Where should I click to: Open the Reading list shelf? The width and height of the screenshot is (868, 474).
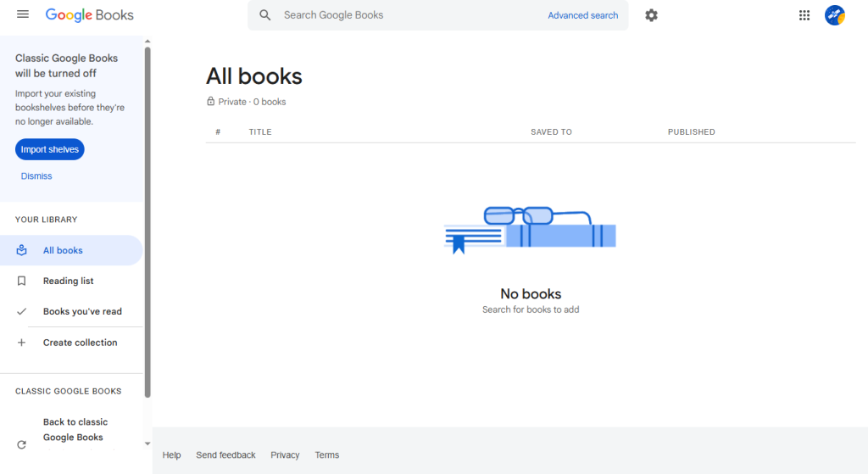click(x=71, y=281)
